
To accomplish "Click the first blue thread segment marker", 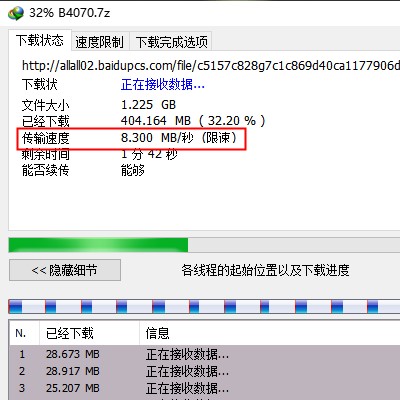I will coord(15,307).
